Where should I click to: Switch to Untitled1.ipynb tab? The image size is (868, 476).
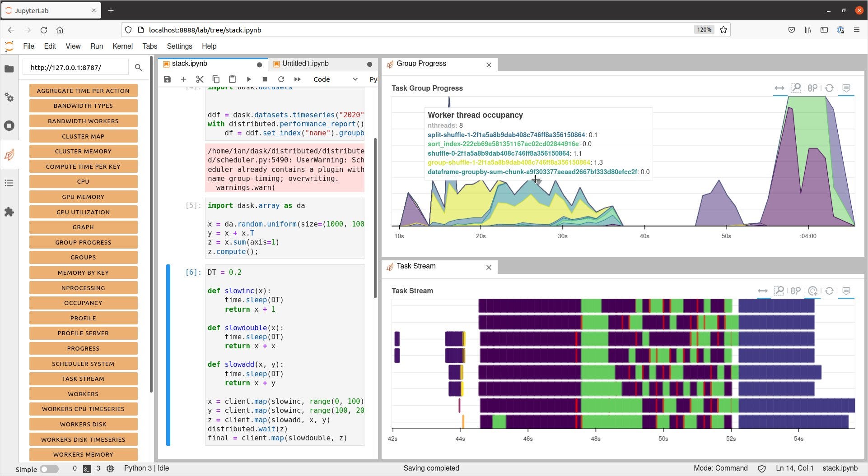305,64
